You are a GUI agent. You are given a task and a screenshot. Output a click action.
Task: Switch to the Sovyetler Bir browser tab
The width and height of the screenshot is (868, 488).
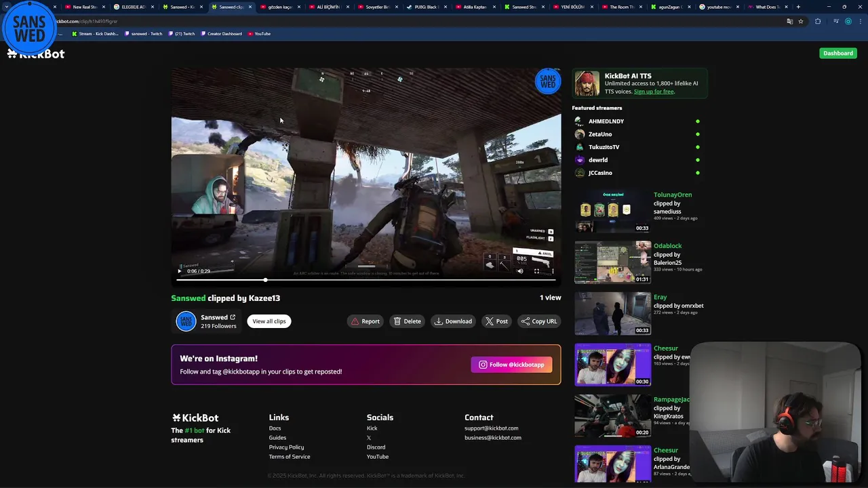(x=377, y=7)
